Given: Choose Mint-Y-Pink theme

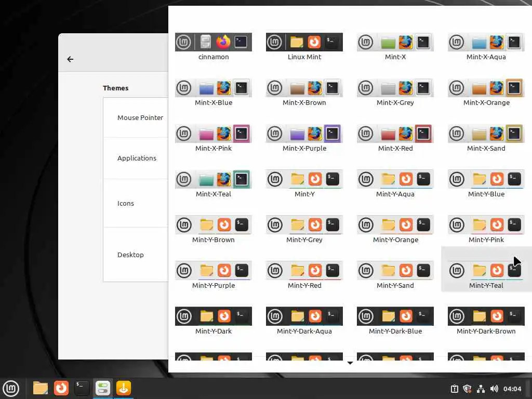Looking at the screenshot, I should click(486, 230).
